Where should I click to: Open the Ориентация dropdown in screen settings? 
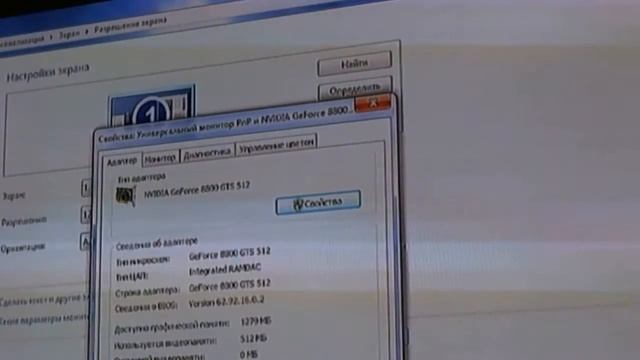click(85, 242)
